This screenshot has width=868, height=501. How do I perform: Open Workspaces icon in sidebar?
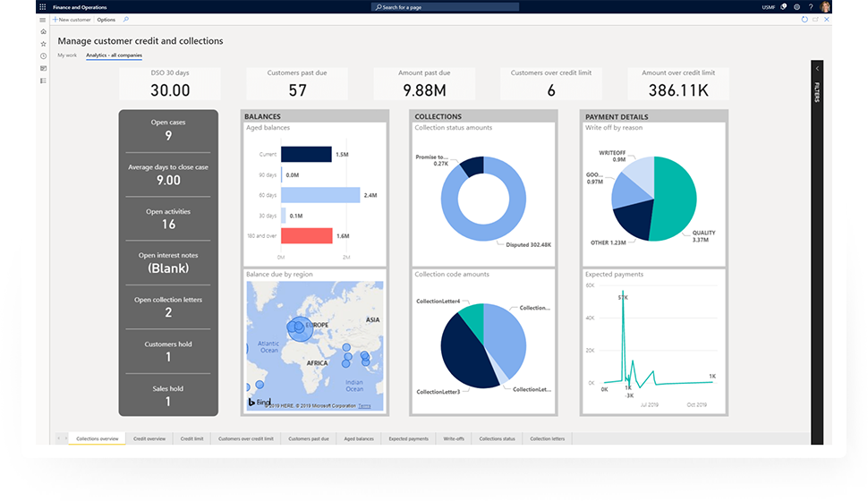pyautogui.click(x=43, y=68)
